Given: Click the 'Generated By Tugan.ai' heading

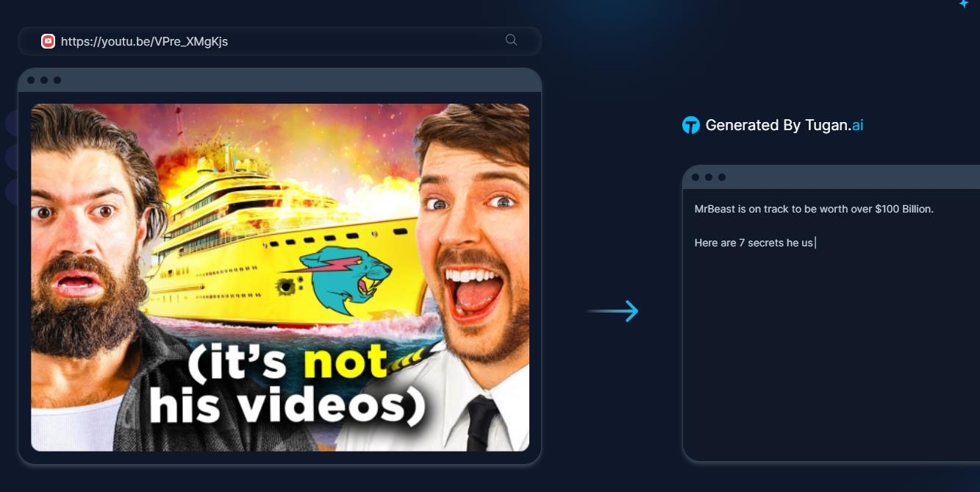Looking at the screenshot, I should [784, 125].
